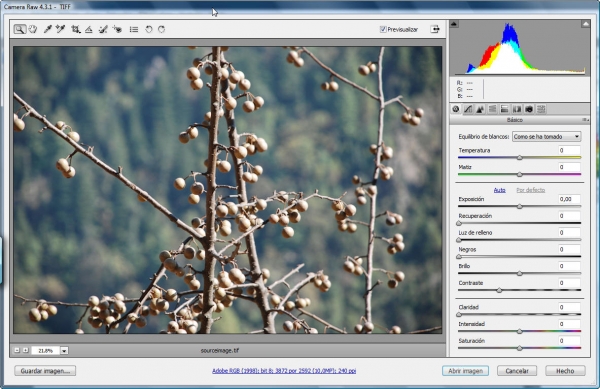600x389 pixels.
Task: Pick the White Balance eyedropper tool
Action: click(47, 29)
